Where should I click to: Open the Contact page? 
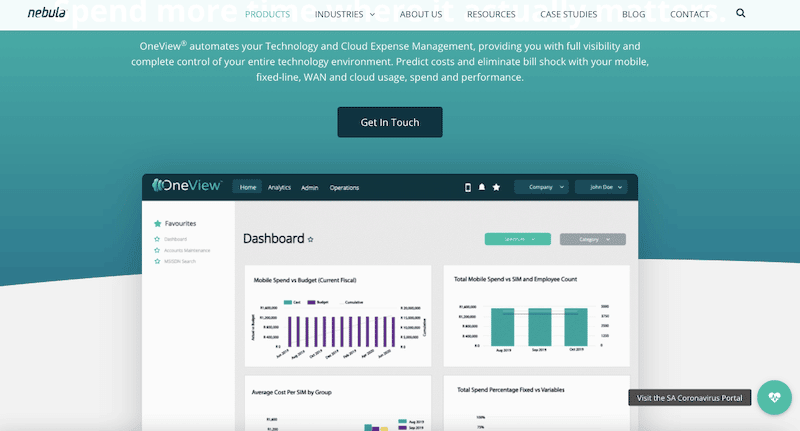pos(689,14)
